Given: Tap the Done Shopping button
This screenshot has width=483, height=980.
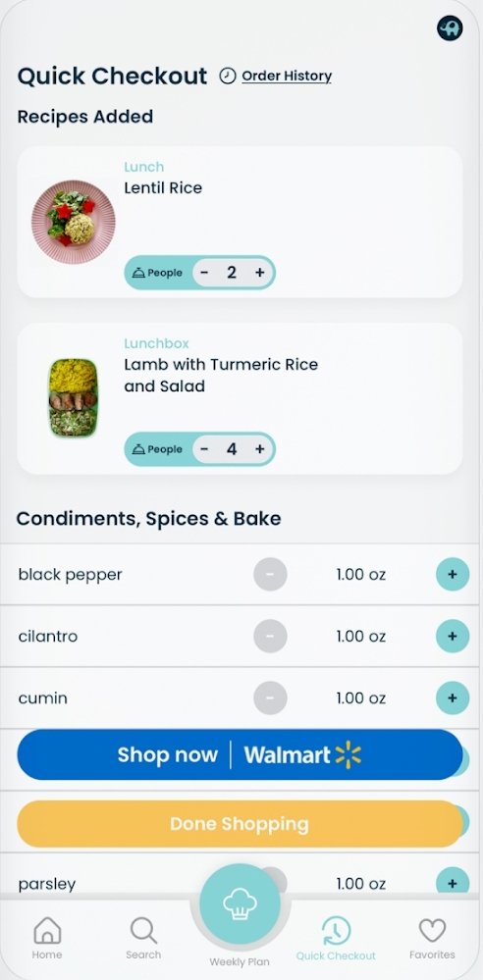Looking at the screenshot, I should pos(240,824).
